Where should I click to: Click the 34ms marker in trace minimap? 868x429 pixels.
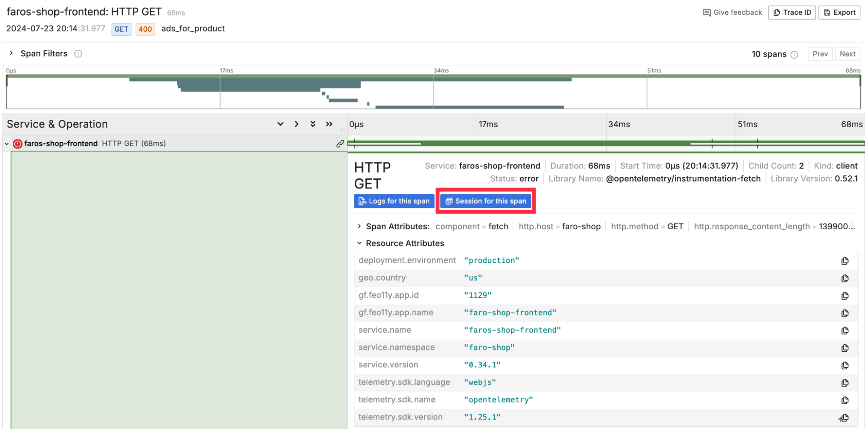[x=441, y=70]
